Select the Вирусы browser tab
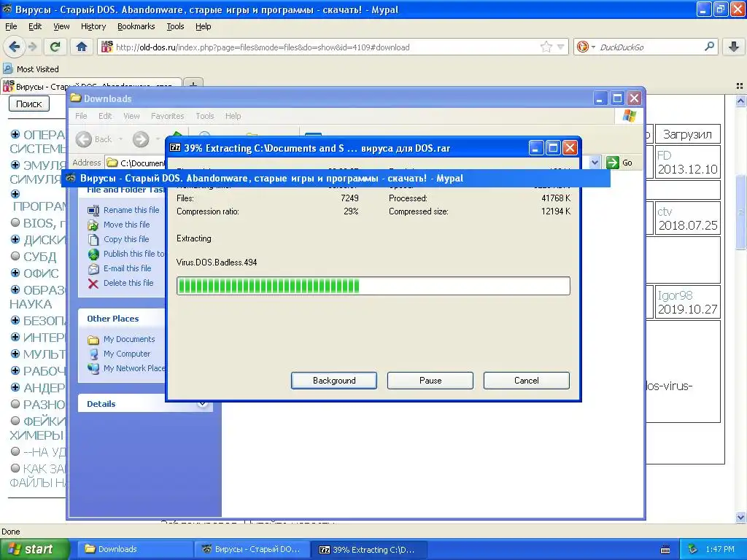Viewport: 747px width, 560px height. [x=91, y=86]
